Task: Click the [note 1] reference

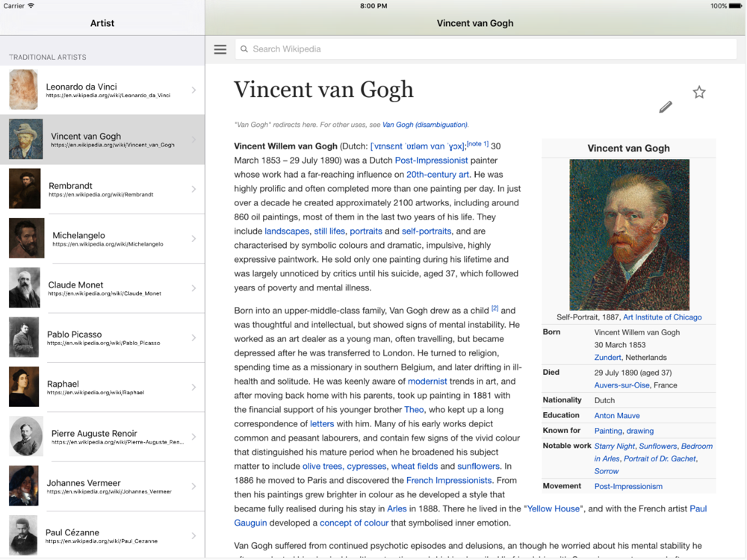Action: [477, 144]
